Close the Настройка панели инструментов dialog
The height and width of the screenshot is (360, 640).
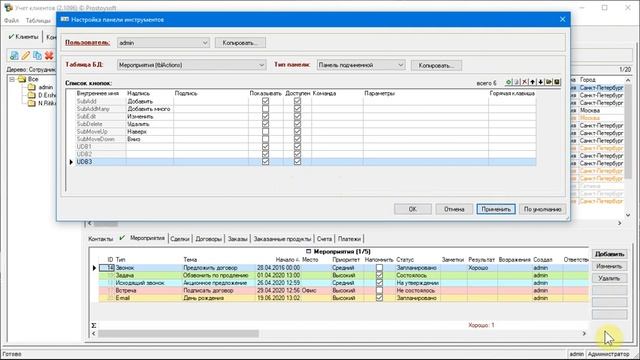click(x=562, y=19)
